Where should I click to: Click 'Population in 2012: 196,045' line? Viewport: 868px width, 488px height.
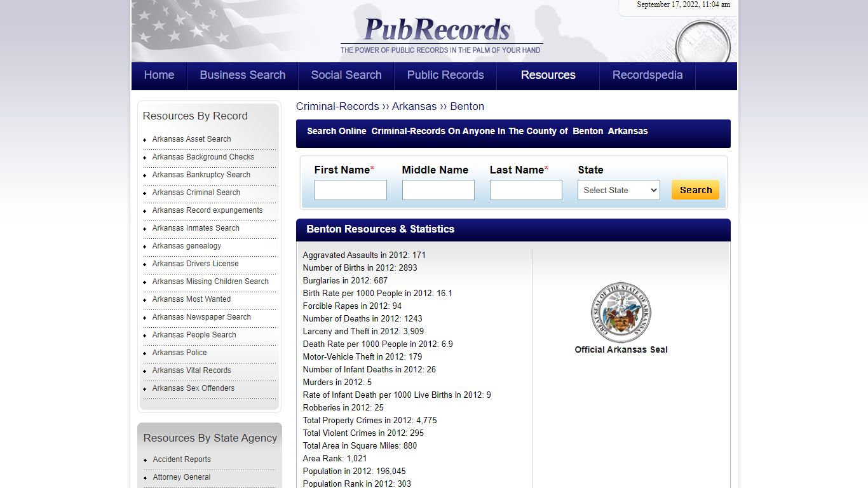pyautogui.click(x=354, y=471)
